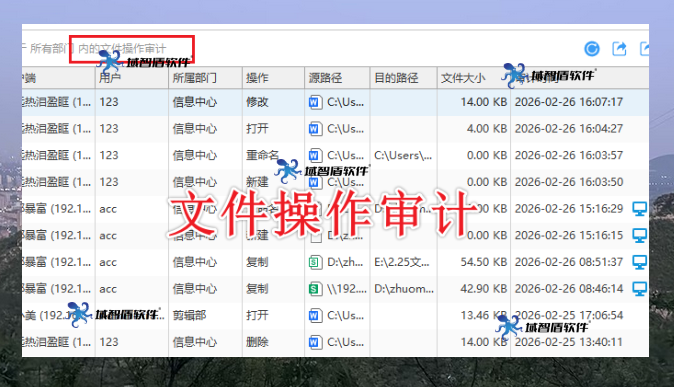
Task: Click Word file icon in 16:07:17 row
Action: tap(315, 102)
